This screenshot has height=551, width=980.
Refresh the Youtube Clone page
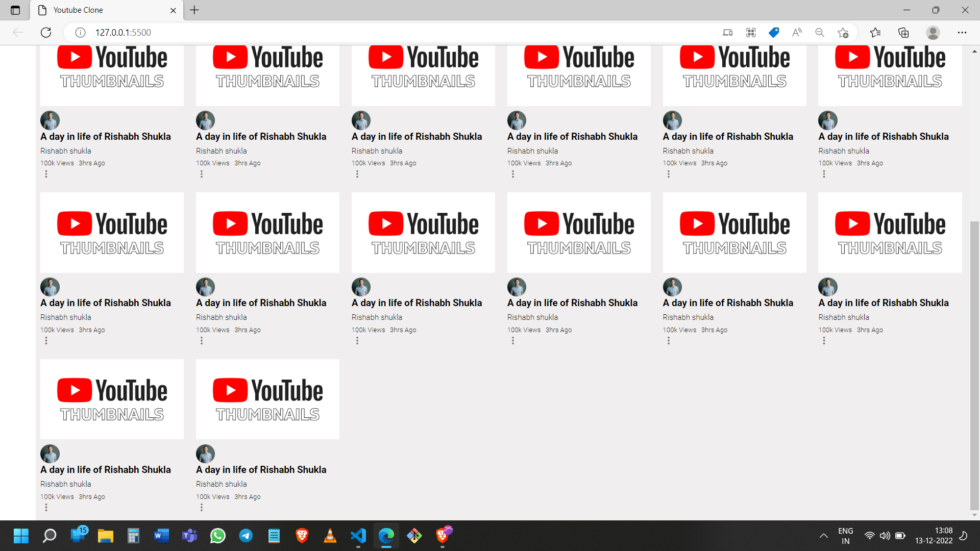(x=45, y=32)
